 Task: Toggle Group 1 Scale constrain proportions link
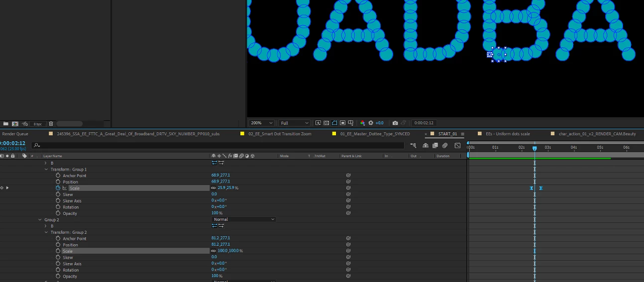(x=214, y=188)
